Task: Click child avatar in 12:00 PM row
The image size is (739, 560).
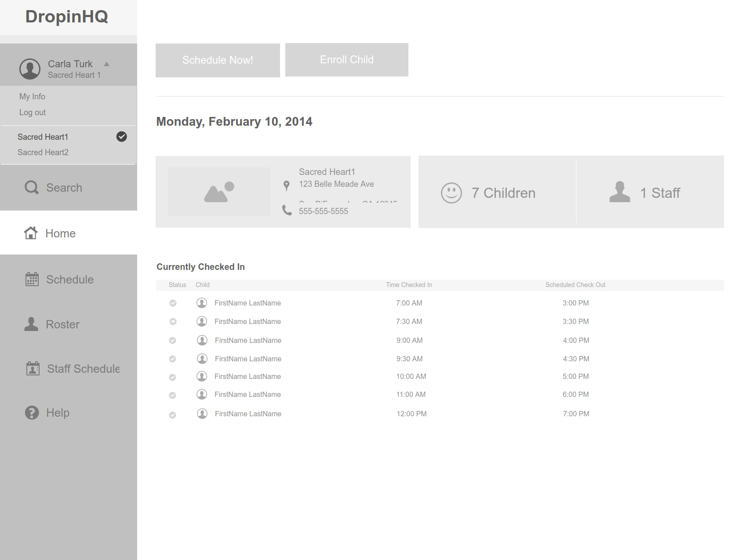Action: click(x=202, y=414)
